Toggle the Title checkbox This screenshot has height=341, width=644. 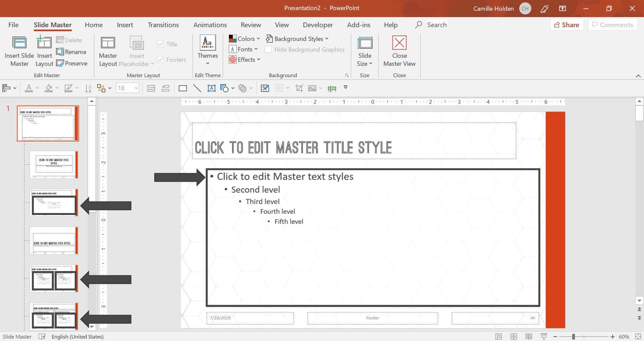160,44
